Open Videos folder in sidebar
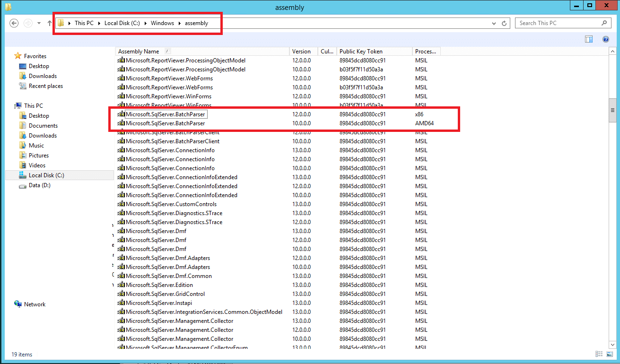The width and height of the screenshot is (620, 364). point(37,165)
